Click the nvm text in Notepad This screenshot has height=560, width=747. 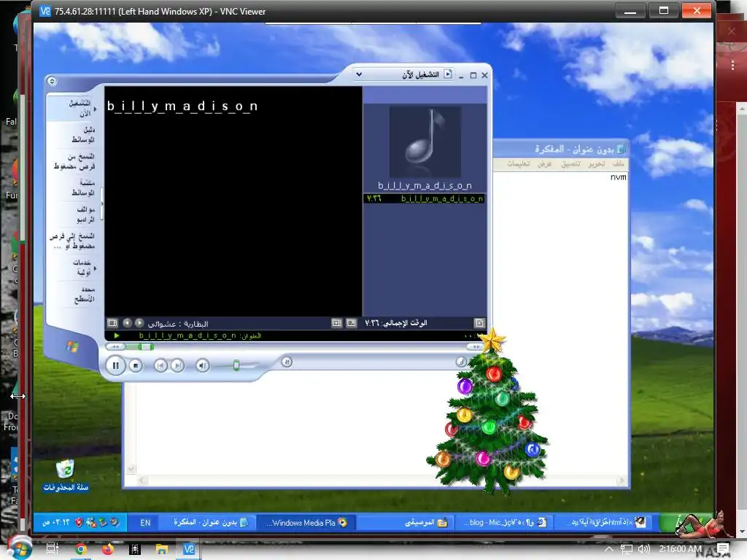(x=619, y=177)
